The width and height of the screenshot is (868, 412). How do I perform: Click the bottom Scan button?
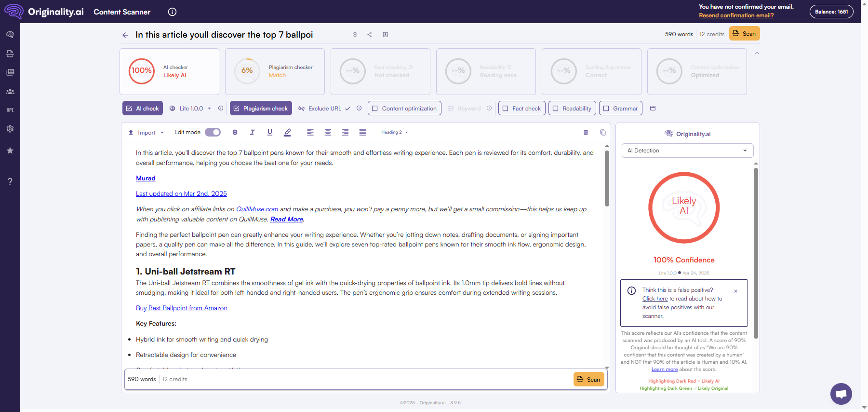(589, 379)
